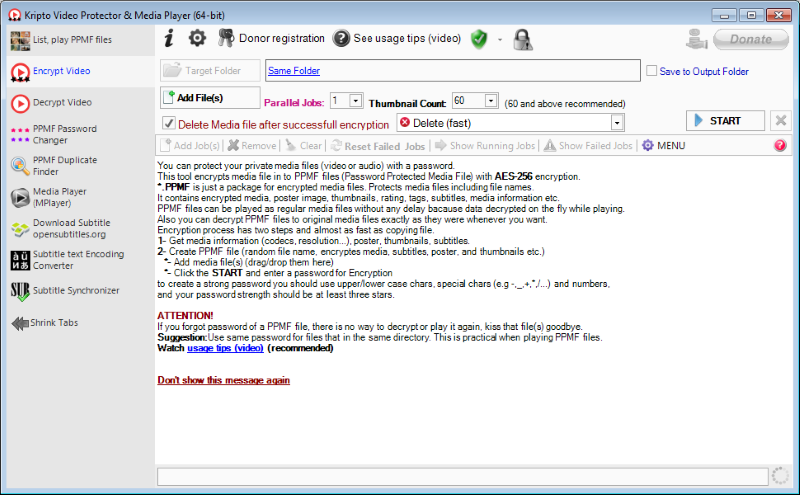Image resolution: width=800 pixels, height=495 pixels.
Task: Click the Parallel Jobs value field
Action: [x=340, y=101]
